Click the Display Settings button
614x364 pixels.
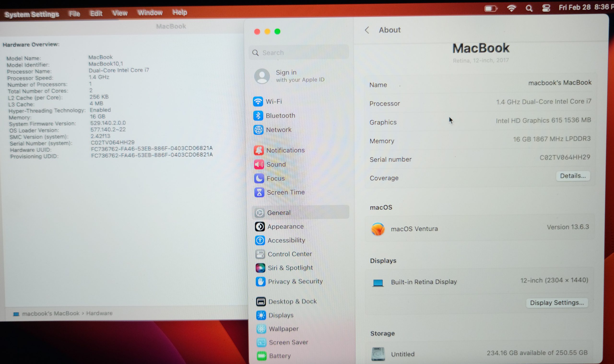(x=556, y=303)
